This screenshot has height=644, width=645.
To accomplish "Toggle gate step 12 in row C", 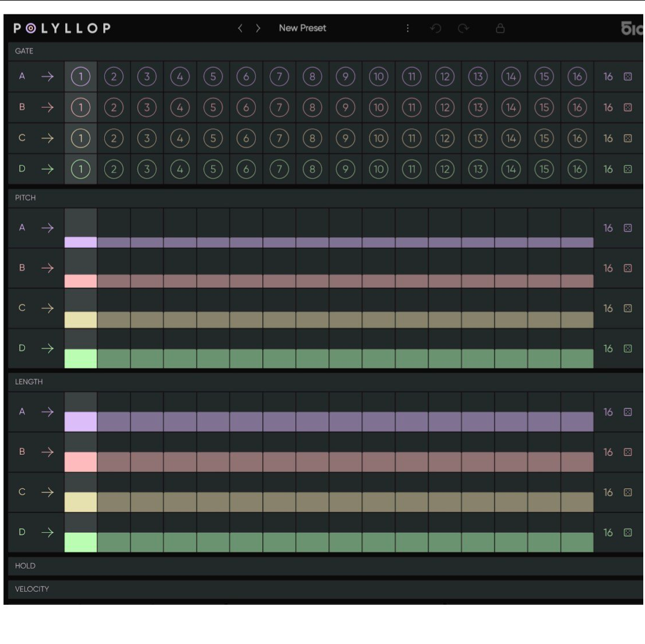I will pyautogui.click(x=444, y=138).
